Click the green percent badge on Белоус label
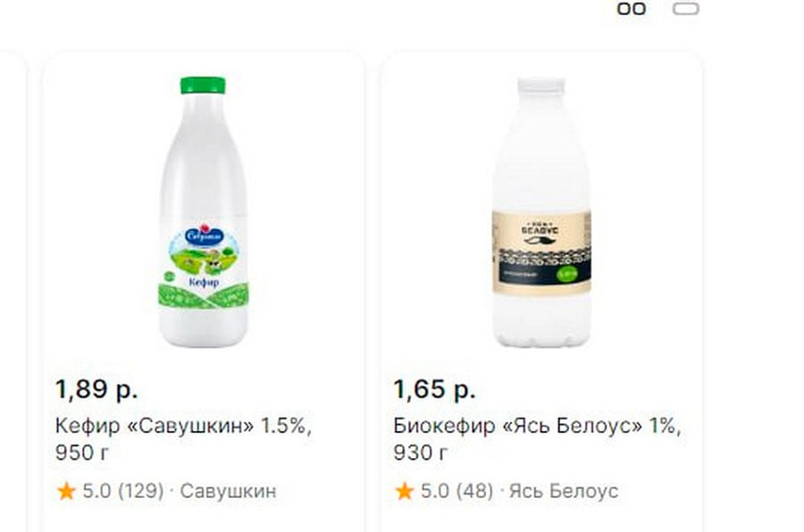The width and height of the screenshot is (804, 532). point(567,274)
